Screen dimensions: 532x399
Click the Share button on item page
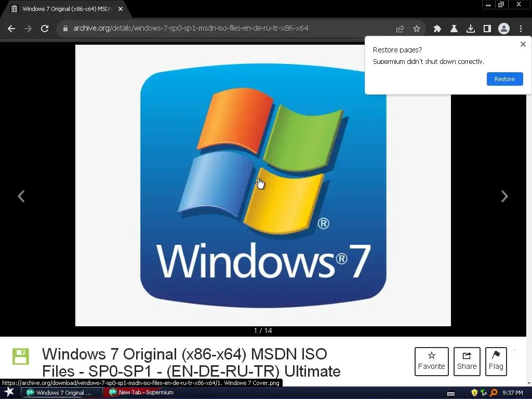pos(467,362)
